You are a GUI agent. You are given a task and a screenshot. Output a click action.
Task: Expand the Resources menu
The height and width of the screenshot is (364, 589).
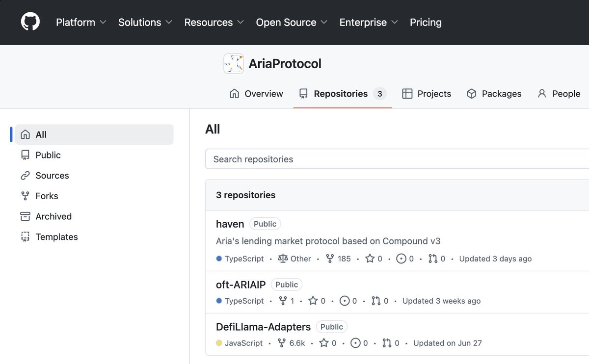coord(214,22)
